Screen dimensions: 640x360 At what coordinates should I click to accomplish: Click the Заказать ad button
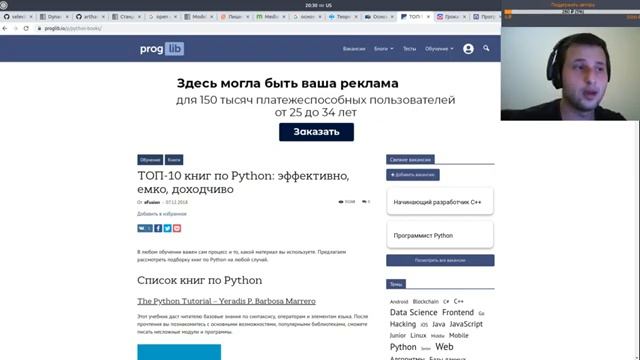pyautogui.click(x=316, y=132)
